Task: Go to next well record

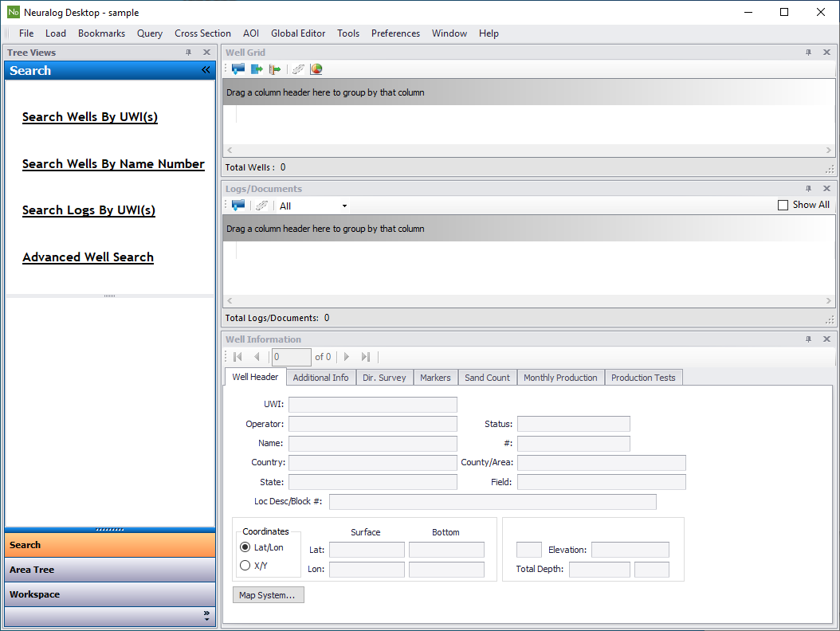Action: click(x=347, y=357)
